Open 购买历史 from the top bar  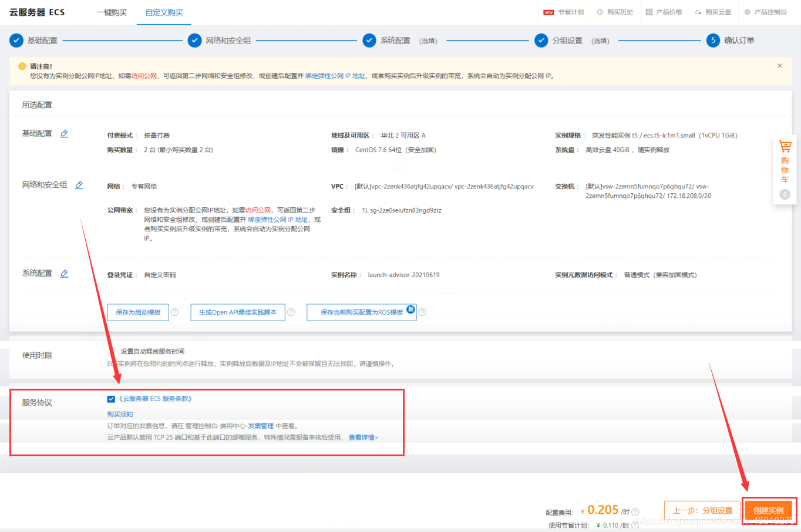615,12
